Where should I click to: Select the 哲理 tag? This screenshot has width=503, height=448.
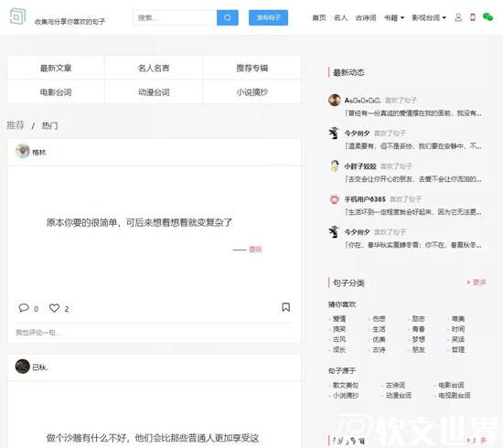click(x=458, y=349)
